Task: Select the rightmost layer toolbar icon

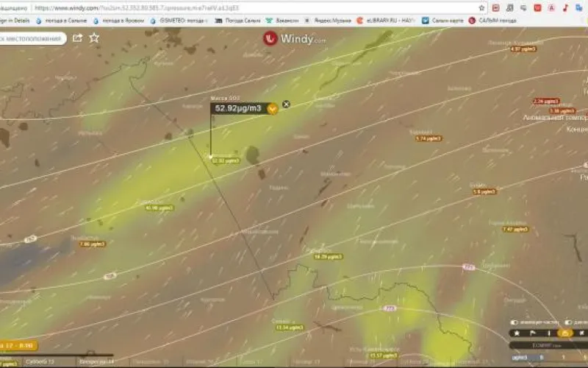Action: pyautogui.click(x=581, y=333)
